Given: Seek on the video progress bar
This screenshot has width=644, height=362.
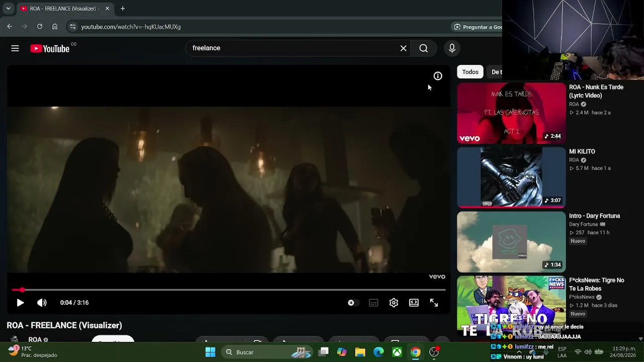Looking at the screenshot, I should coord(228,290).
